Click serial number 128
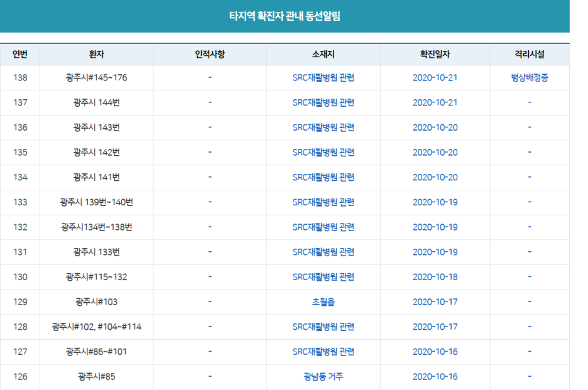 coord(20,327)
